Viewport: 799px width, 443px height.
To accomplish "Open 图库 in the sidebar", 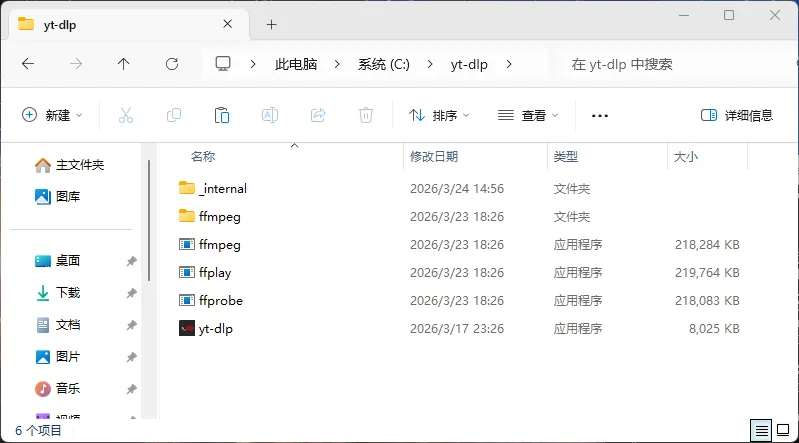I will (58, 196).
